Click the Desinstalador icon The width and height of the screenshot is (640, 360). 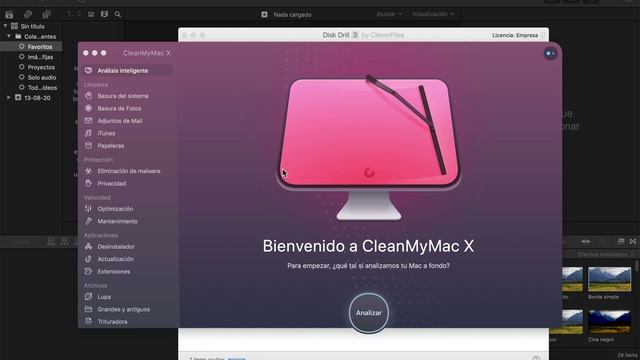point(89,246)
